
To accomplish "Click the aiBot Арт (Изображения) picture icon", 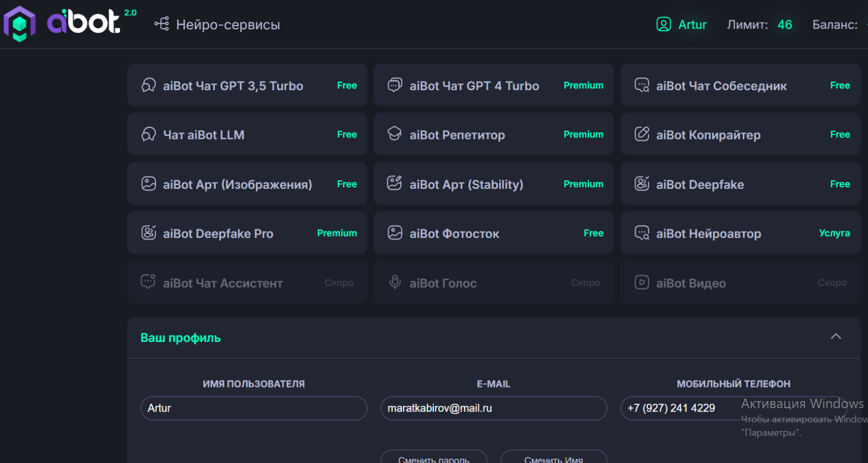I will [x=149, y=183].
